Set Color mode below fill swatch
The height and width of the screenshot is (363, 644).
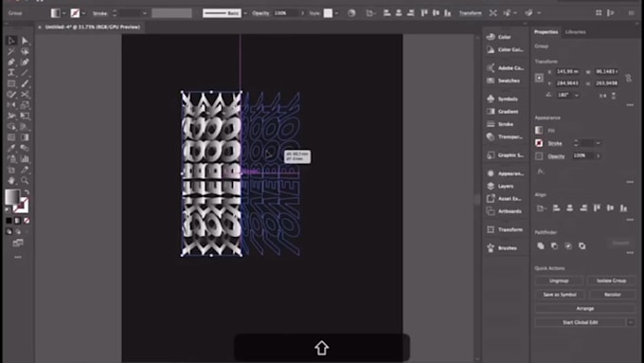(x=9, y=221)
